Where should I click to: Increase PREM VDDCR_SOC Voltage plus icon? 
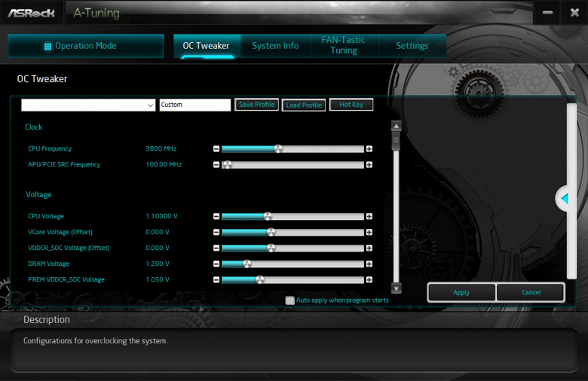[x=369, y=280]
